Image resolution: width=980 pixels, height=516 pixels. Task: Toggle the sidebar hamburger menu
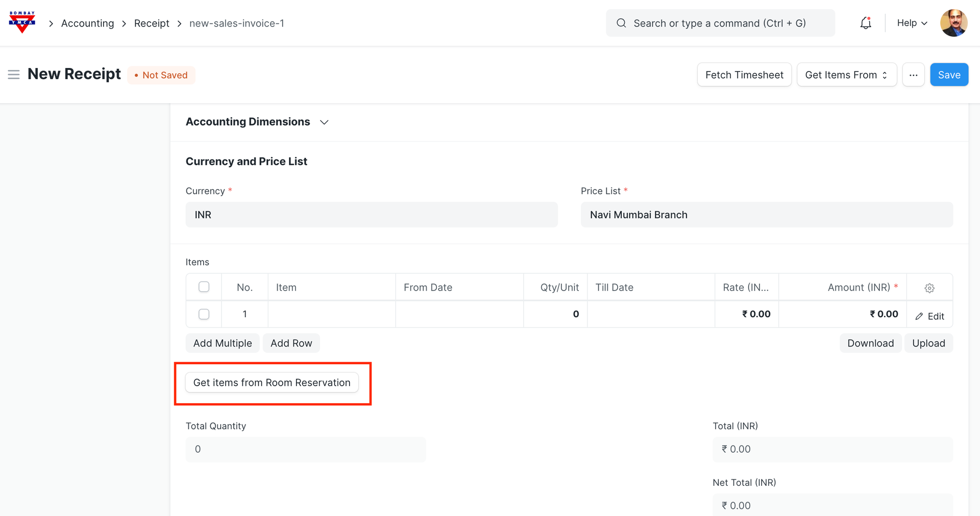click(14, 75)
